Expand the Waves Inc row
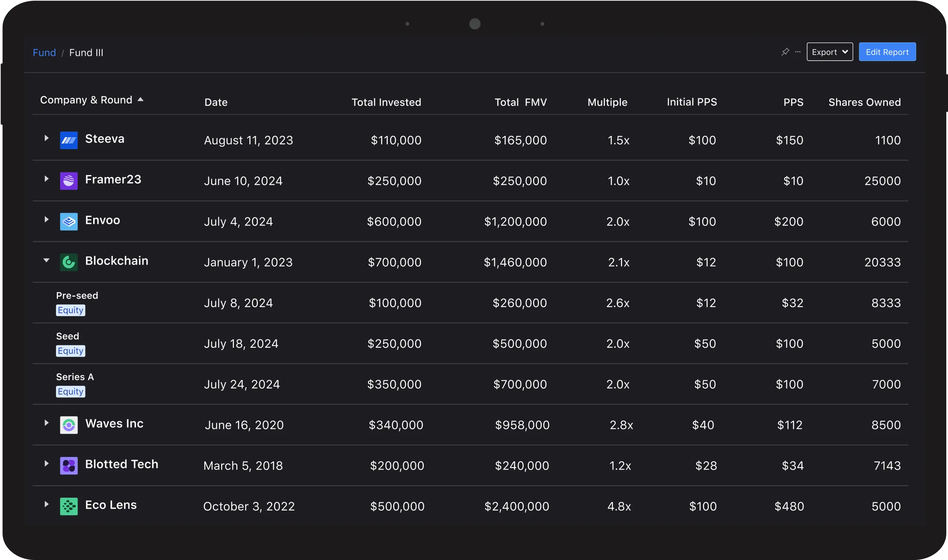This screenshot has width=948, height=560. point(46,423)
